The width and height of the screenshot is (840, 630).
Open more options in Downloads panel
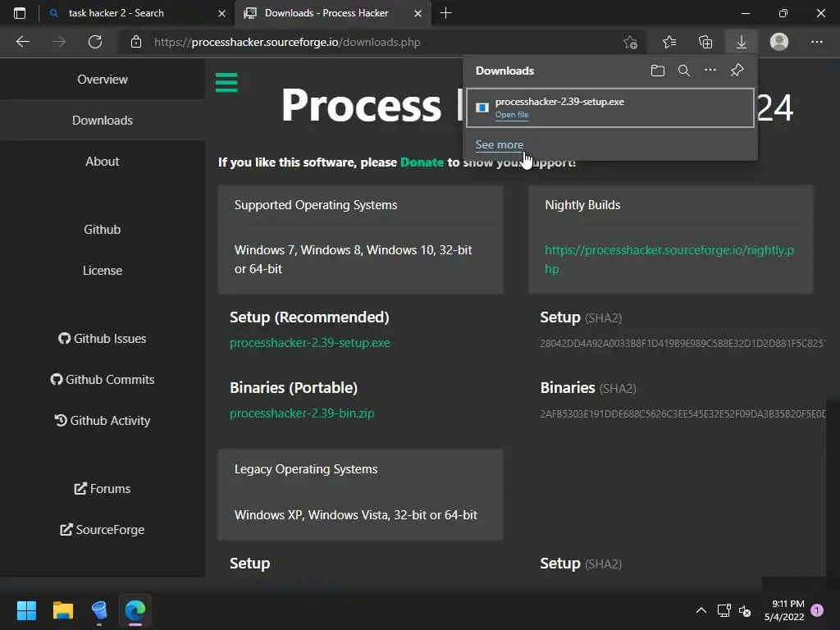[x=710, y=71]
